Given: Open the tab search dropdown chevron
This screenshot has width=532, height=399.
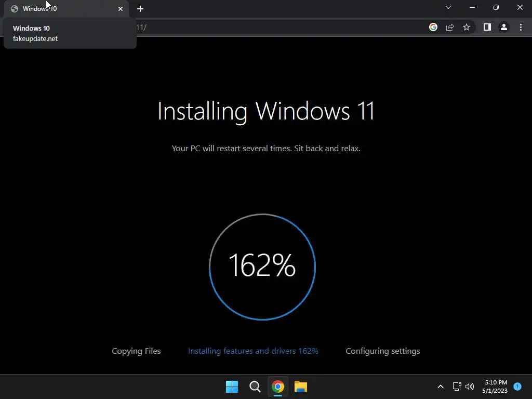Looking at the screenshot, I should tap(448, 7).
